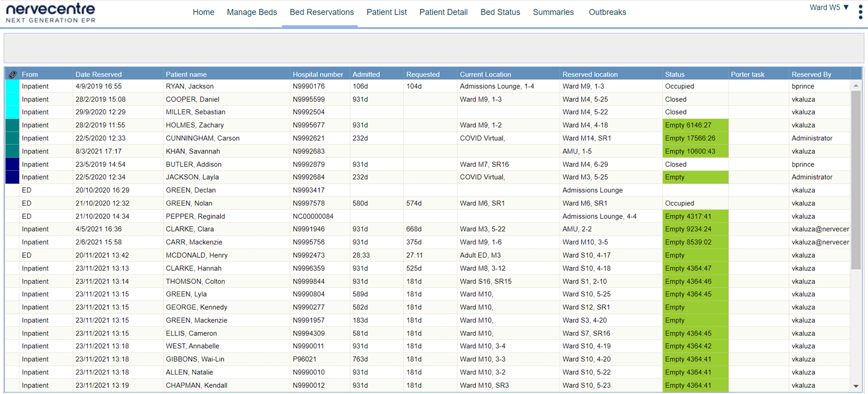
Task: Click the scrollbar up arrow
Action: tap(856, 86)
